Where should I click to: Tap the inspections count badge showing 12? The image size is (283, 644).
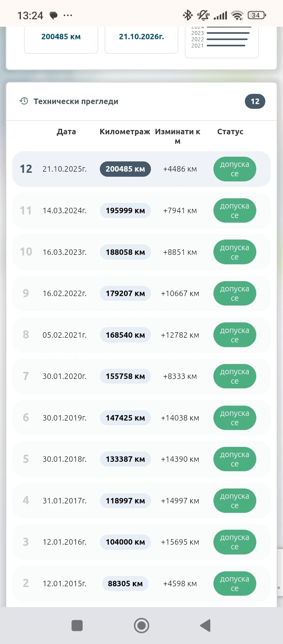255,101
